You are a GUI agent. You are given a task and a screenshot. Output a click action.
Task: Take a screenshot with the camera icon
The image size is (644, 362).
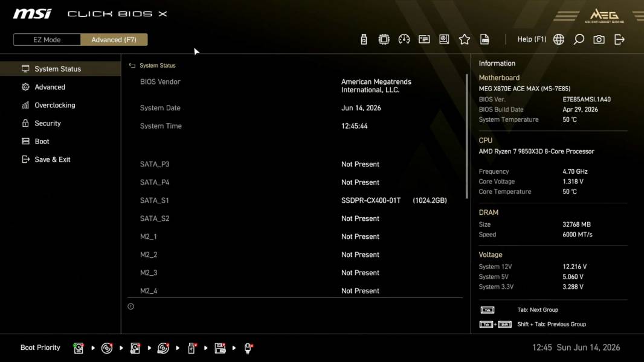pos(599,39)
